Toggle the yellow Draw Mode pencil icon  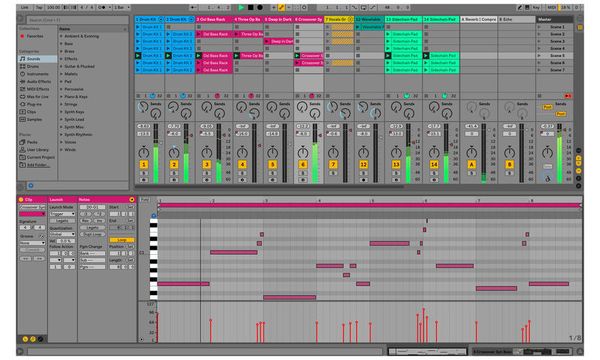point(281,7)
